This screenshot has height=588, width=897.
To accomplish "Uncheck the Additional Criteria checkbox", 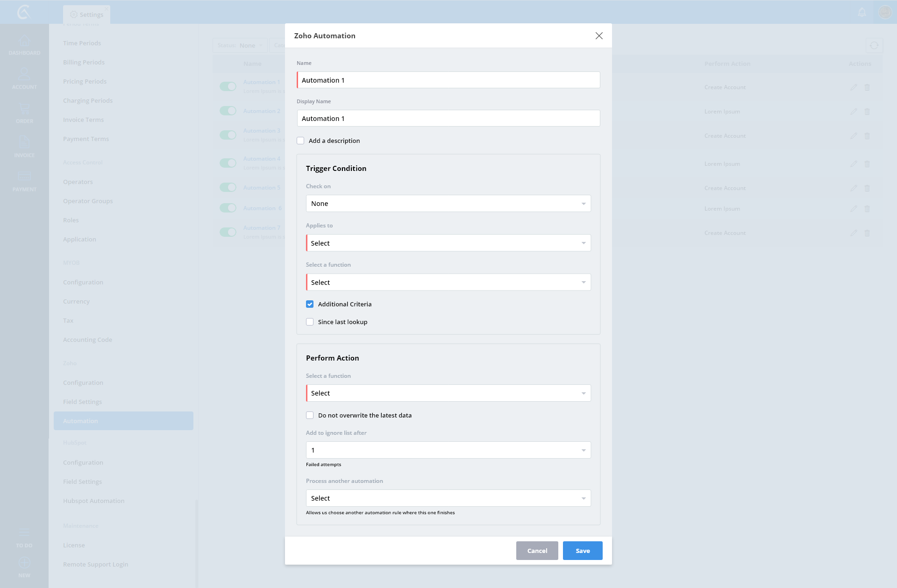I will click(x=310, y=304).
